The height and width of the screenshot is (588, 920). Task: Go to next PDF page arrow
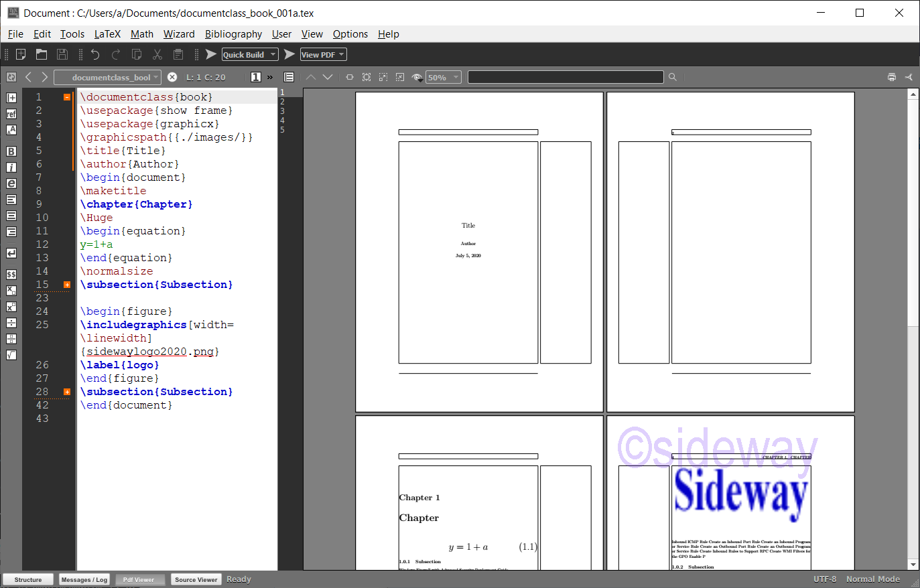328,77
